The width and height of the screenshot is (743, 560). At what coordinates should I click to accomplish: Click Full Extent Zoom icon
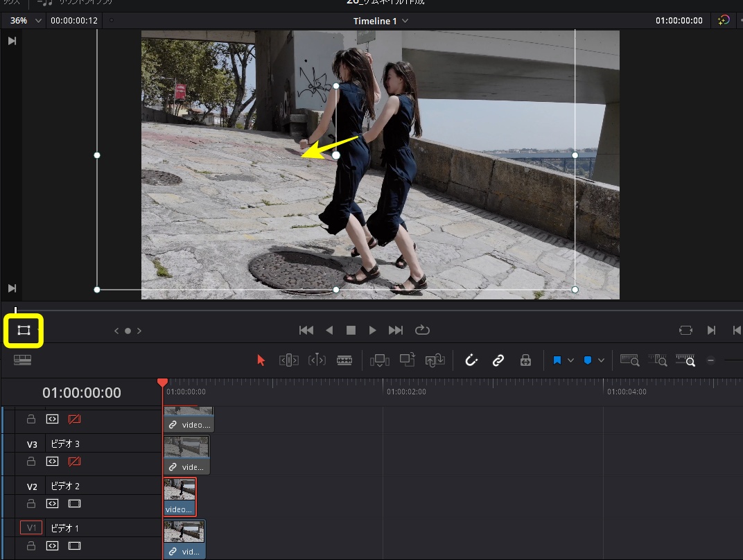pyautogui.click(x=630, y=360)
